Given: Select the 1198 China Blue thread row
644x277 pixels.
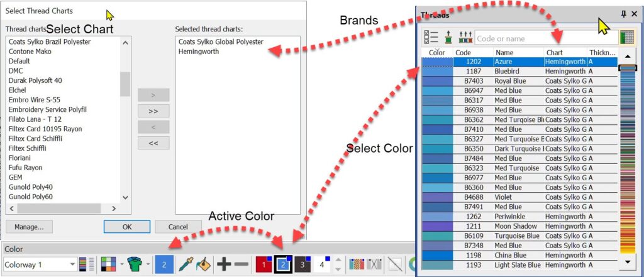Looking at the screenshot, I should click(519, 255).
